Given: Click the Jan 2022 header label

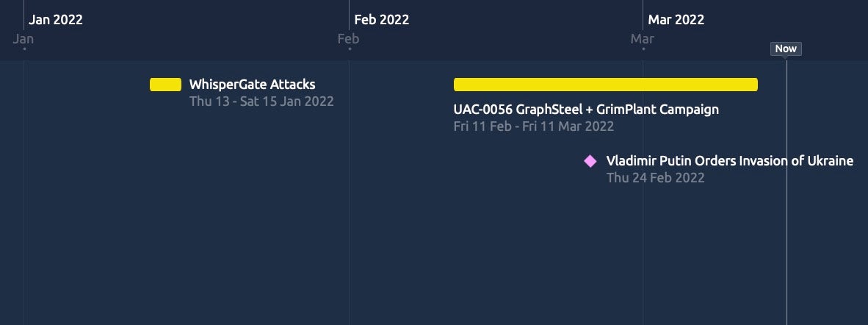Looking at the screenshot, I should pos(56,20).
